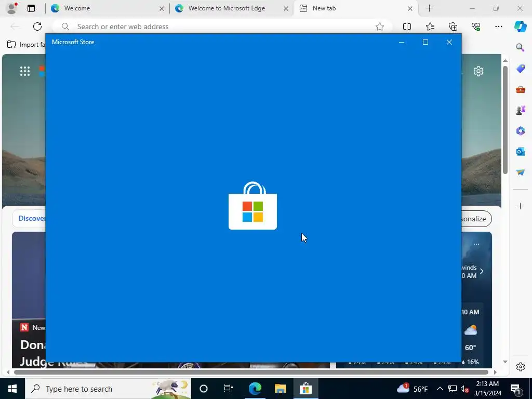Open Edge tab actions menu icon

tap(31, 8)
